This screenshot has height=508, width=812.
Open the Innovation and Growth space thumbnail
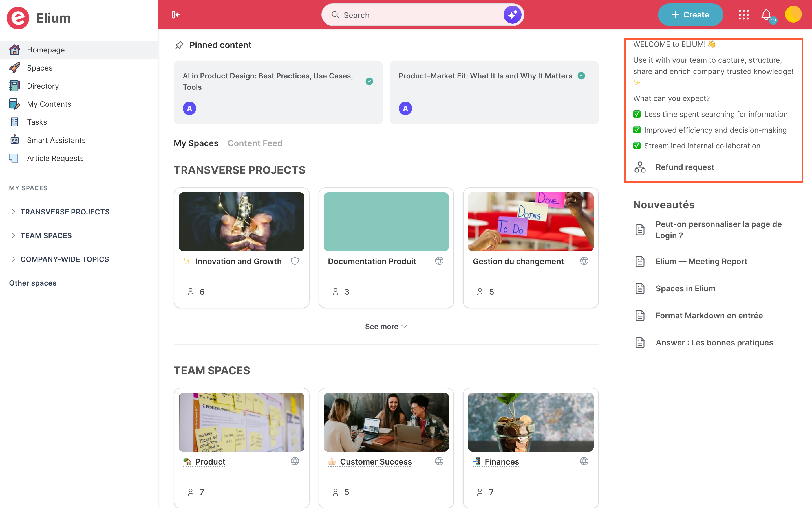pyautogui.click(x=242, y=222)
